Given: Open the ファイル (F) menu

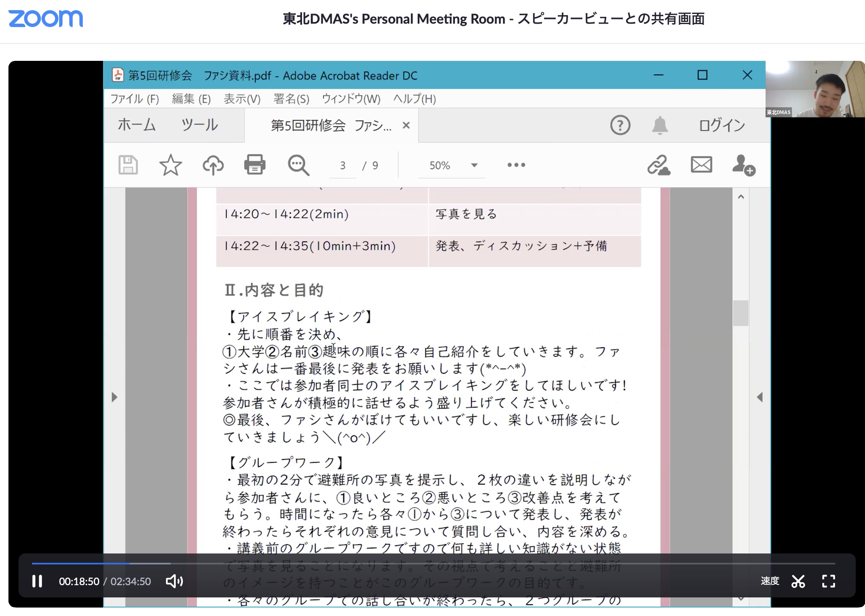Looking at the screenshot, I should pyautogui.click(x=135, y=99).
